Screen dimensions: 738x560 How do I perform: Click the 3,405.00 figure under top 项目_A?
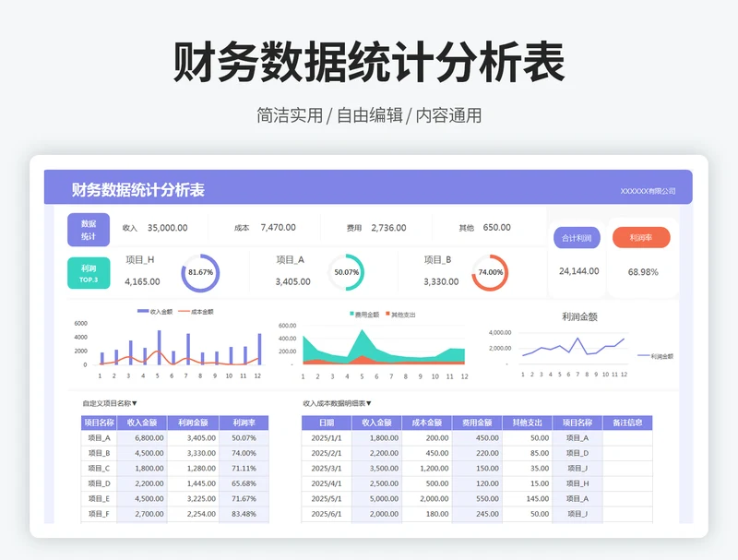click(292, 282)
